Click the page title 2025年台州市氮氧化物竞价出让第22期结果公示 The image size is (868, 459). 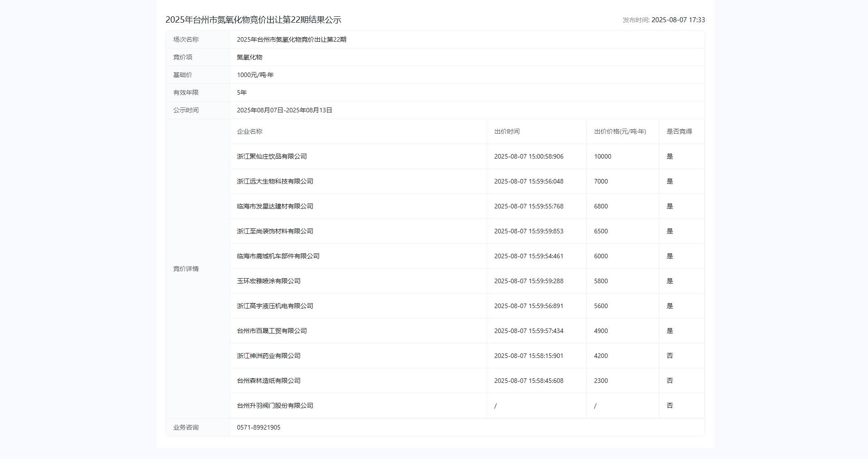coord(253,19)
